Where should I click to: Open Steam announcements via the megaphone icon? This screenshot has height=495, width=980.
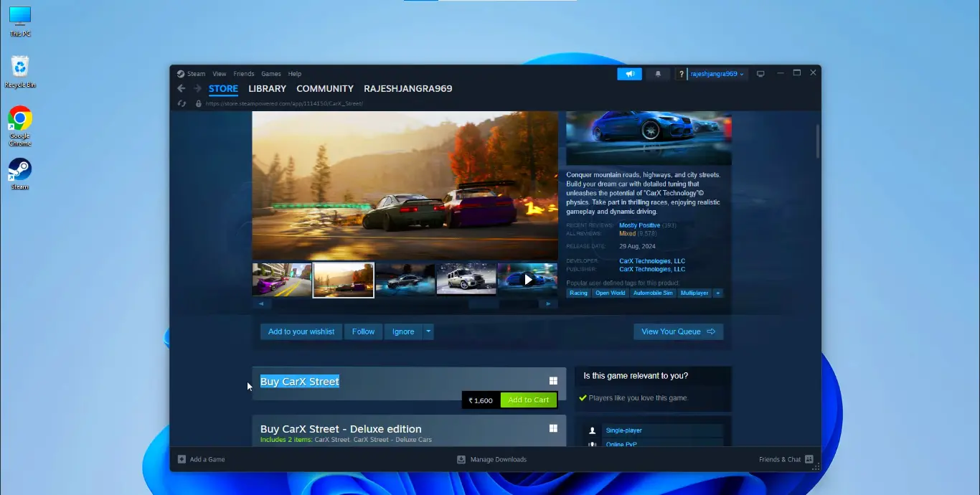pyautogui.click(x=629, y=73)
